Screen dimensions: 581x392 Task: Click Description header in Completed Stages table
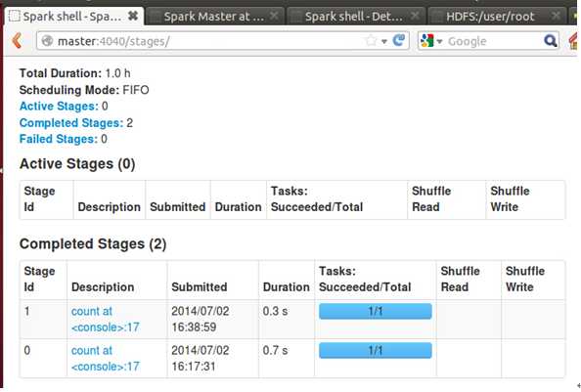tap(103, 286)
